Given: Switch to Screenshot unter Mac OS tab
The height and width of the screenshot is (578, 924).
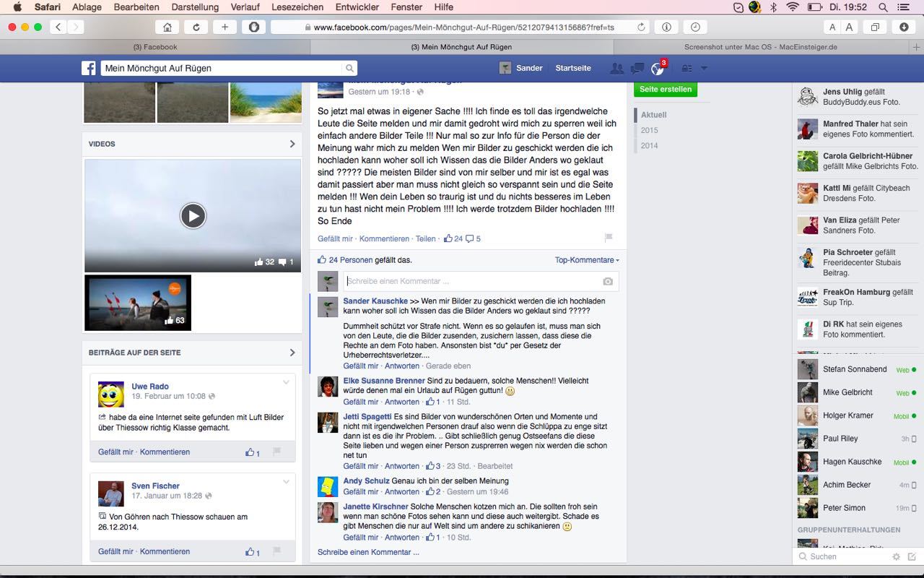Looking at the screenshot, I should pos(761,47).
